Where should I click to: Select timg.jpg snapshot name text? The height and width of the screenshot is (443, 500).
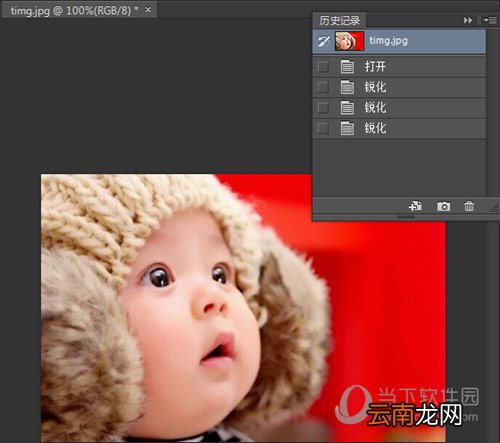(x=388, y=41)
